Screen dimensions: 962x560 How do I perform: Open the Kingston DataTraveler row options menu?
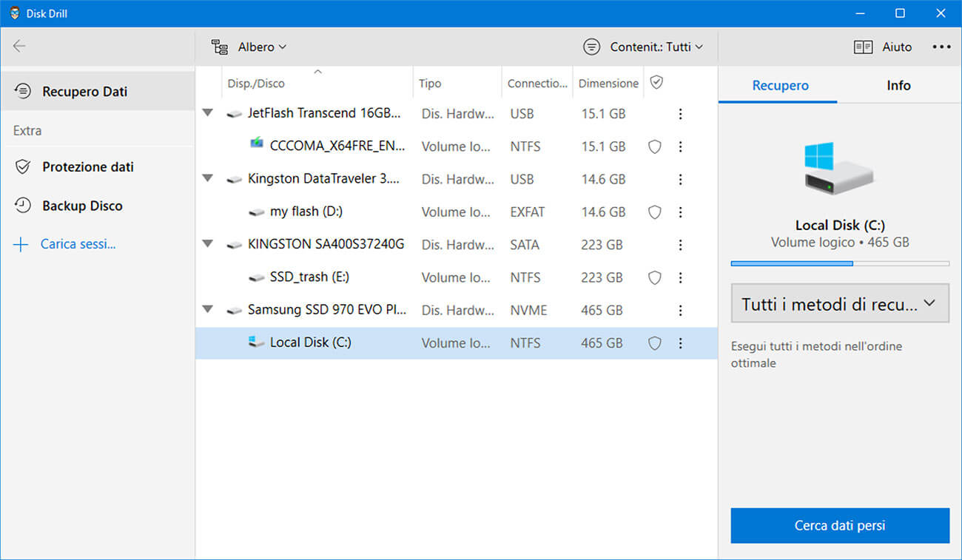(680, 179)
